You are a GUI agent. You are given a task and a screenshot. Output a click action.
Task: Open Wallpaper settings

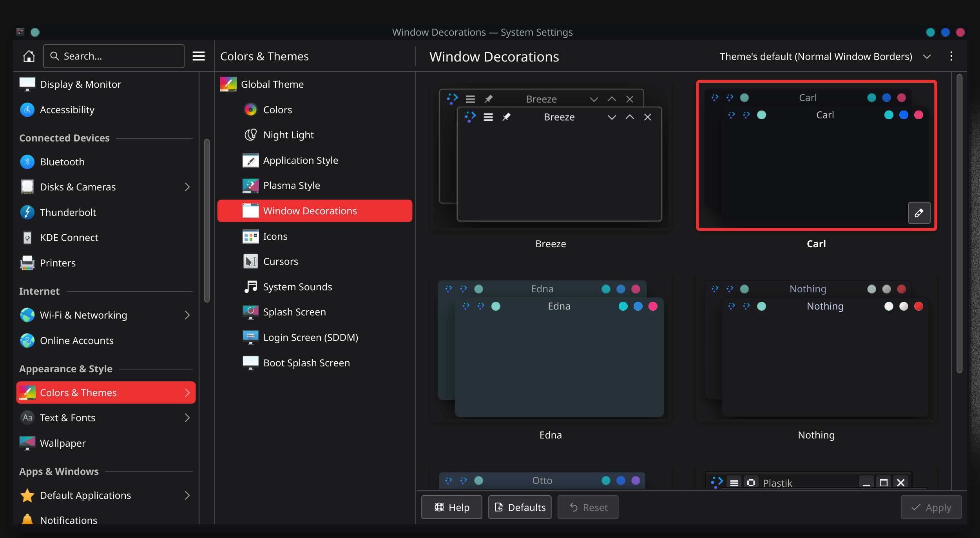[x=106, y=443]
